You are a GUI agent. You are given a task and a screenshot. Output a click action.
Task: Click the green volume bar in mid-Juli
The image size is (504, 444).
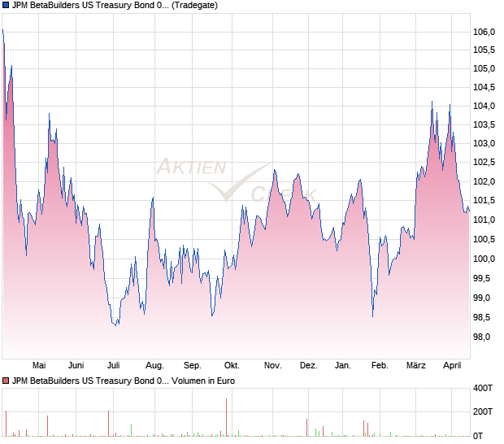(x=131, y=430)
